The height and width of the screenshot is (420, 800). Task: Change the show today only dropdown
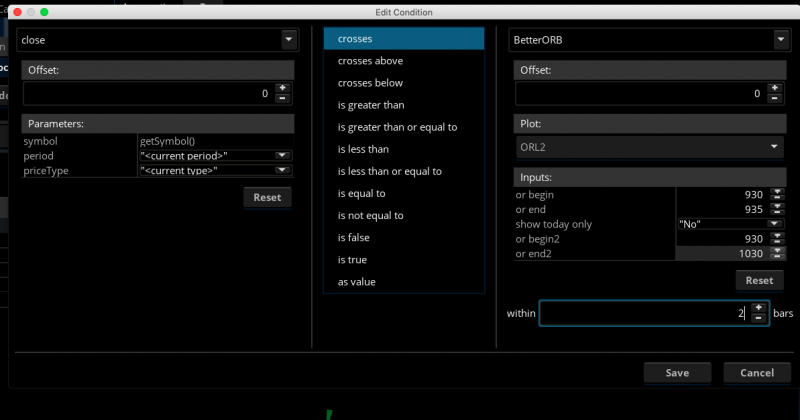tap(774, 224)
